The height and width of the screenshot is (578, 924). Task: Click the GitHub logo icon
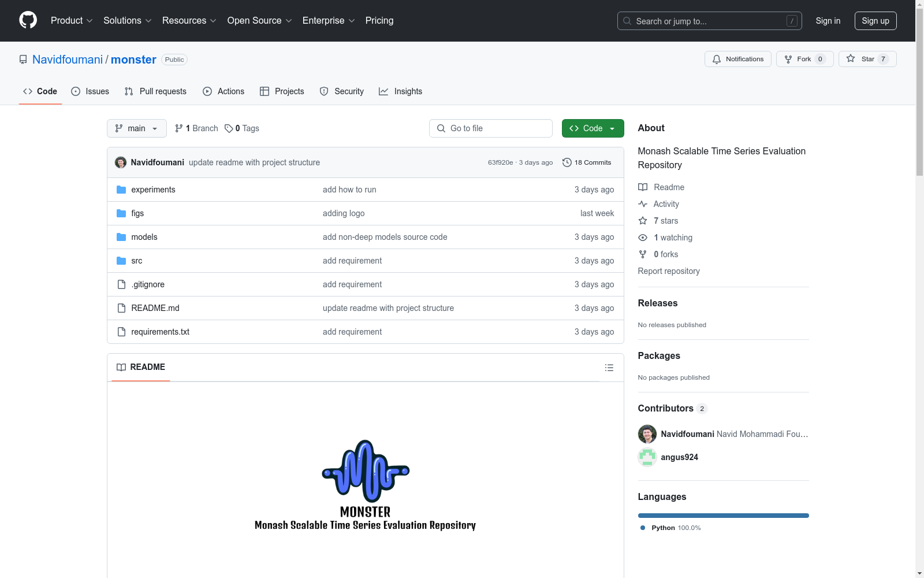tap(28, 20)
